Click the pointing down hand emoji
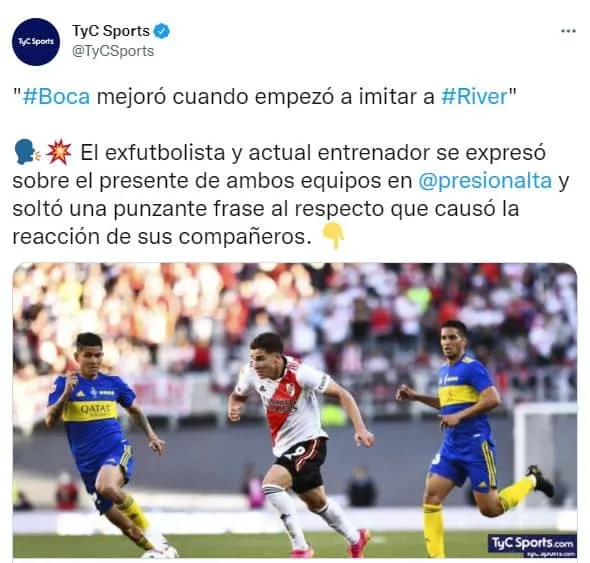Screen dimensions: 590x563 (x=333, y=236)
